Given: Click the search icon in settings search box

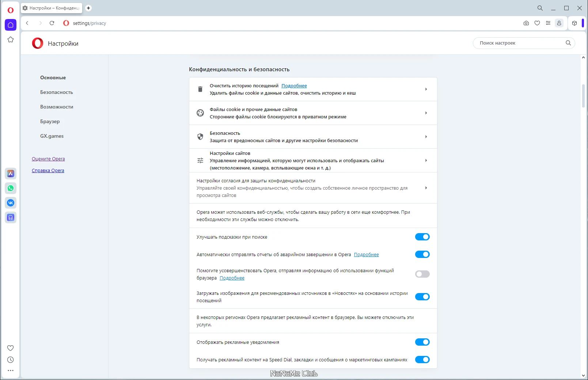Looking at the screenshot, I should click(568, 43).
